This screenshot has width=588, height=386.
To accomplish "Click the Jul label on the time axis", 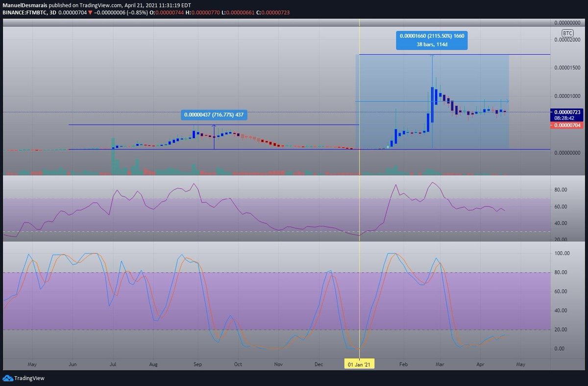I will (113, 365).
